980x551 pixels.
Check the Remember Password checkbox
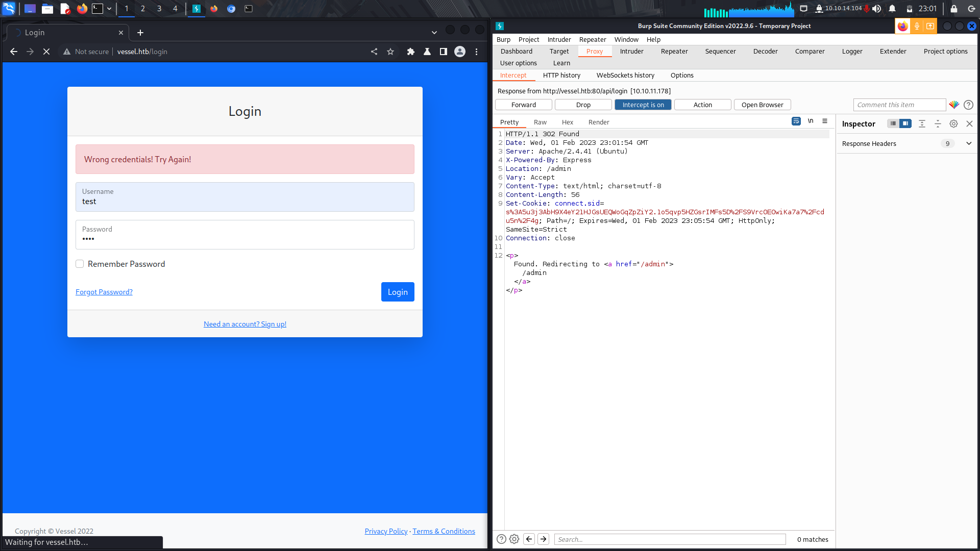point(80,264)
